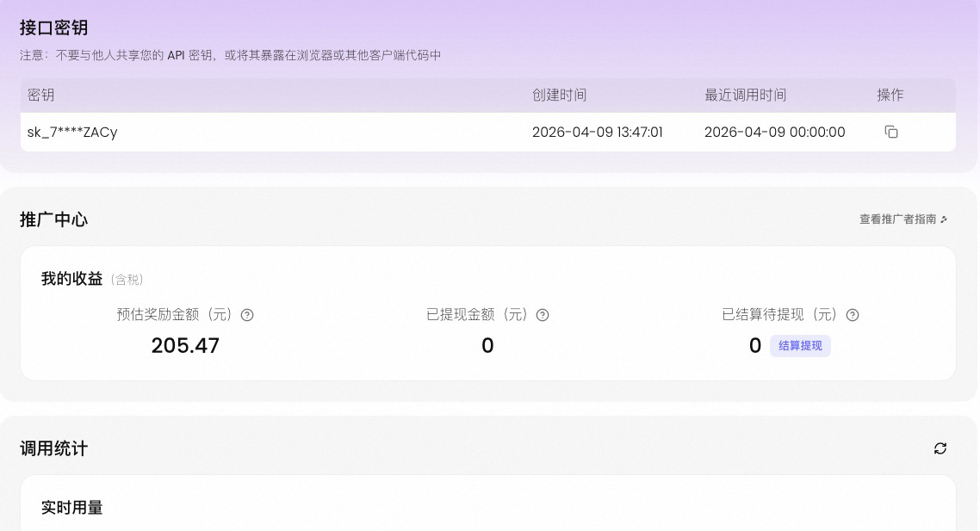
Task: Select the 最近调用时间 column header
Action: tap(745, 96)
